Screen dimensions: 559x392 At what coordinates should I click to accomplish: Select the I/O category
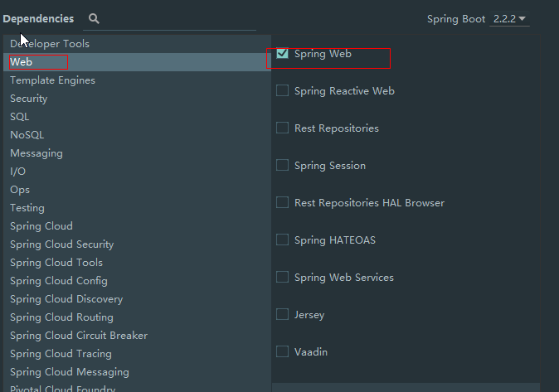137,172
